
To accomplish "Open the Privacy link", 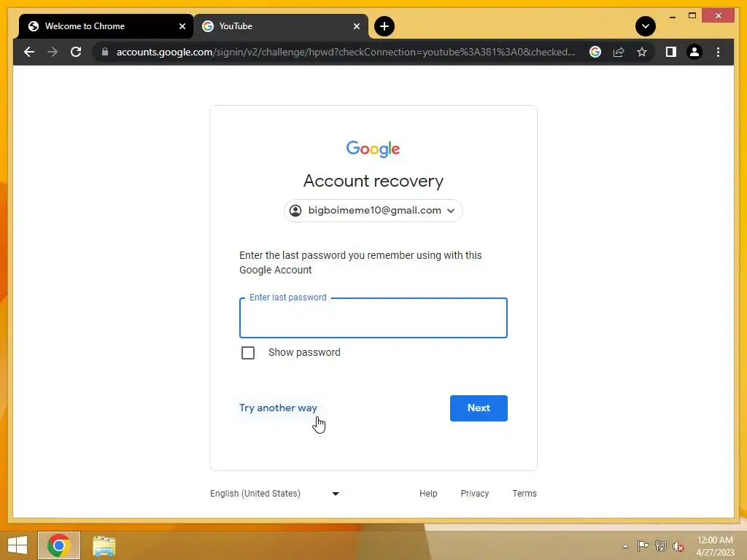I will click(474, 494).
